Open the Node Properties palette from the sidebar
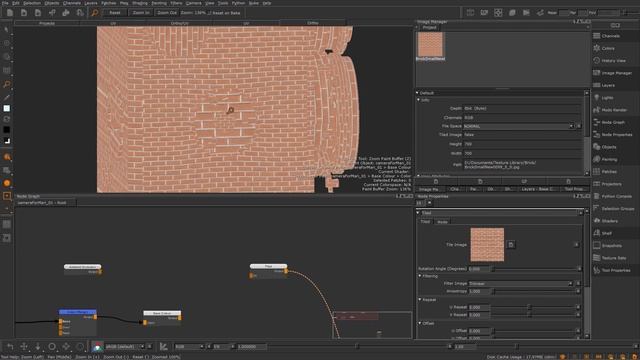 coord(617,134)
